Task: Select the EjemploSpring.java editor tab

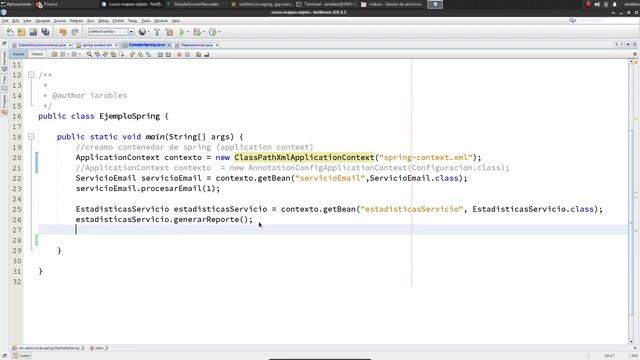Action: (x=147, y=45)
